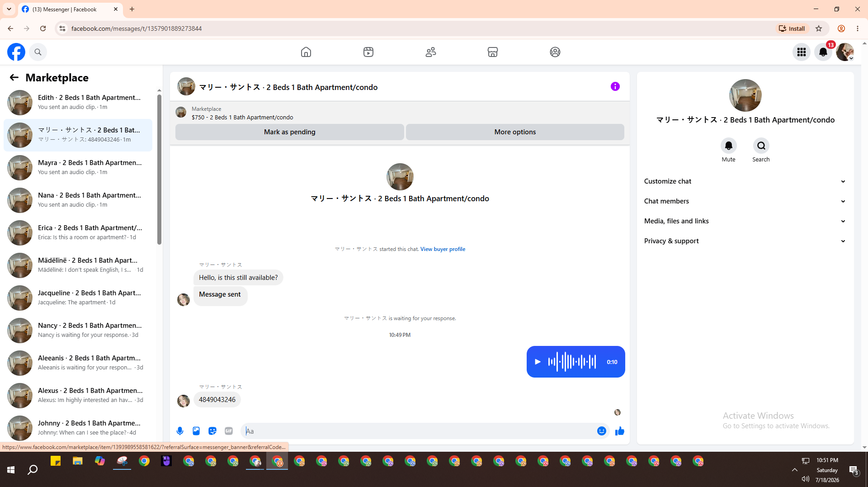Open Aleeanis's conversation in the list

pyautogui.click(x=78, y=363)
